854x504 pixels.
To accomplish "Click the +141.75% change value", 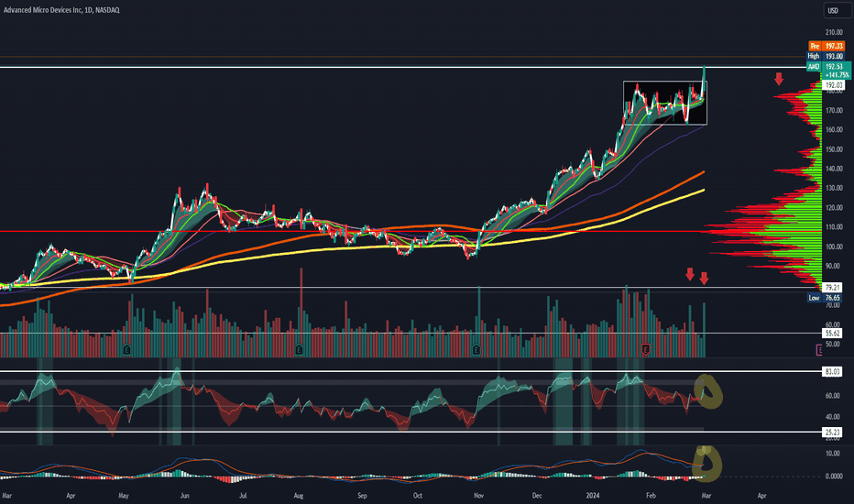I will (838, 75).
